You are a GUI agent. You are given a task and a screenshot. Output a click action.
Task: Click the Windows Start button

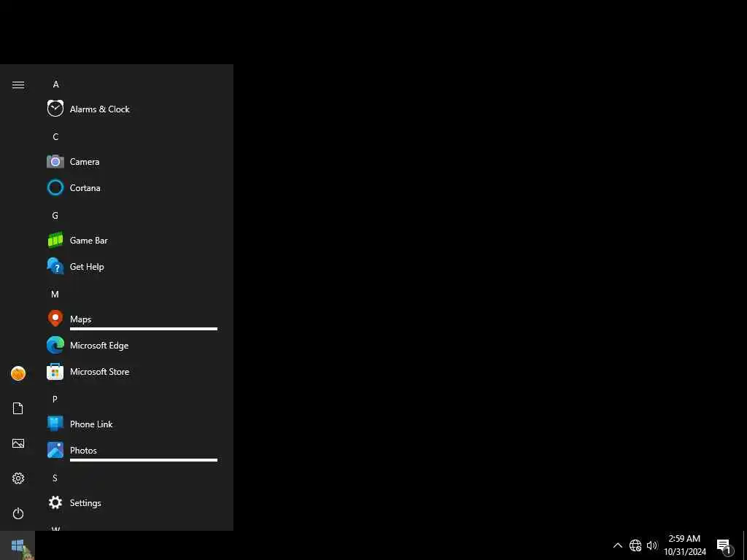[18, 545]
